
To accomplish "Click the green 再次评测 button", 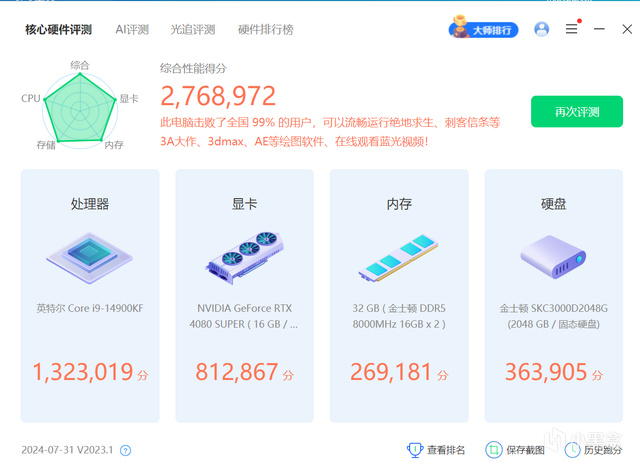I will click(577, 111).
